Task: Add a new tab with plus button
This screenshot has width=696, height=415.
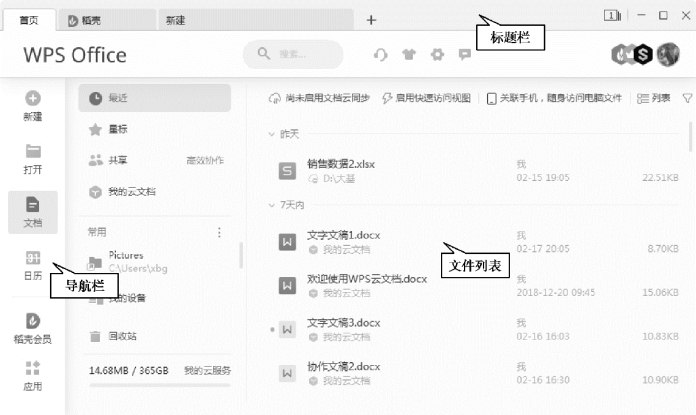Action: [x=371, y=20]
